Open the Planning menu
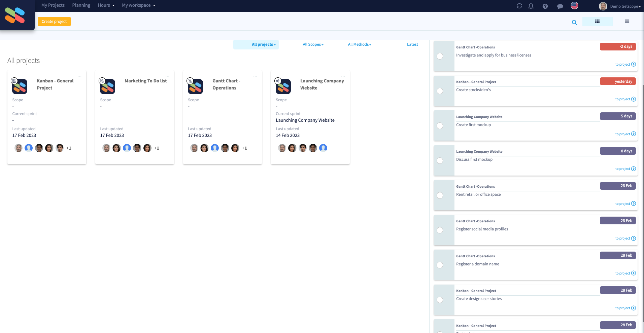Image resolution: width=644 pixels, height=333 pixels. click(81, 5)
